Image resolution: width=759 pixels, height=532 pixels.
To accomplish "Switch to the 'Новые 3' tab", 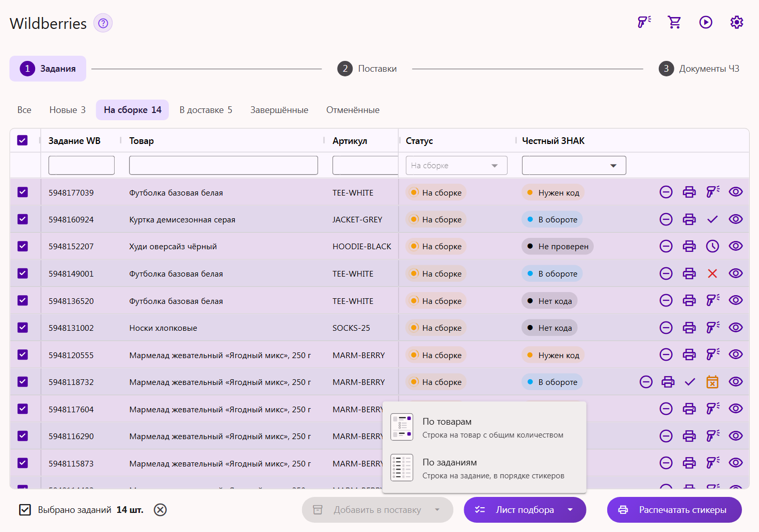I will pyautogui.click(x=68, y=110).
